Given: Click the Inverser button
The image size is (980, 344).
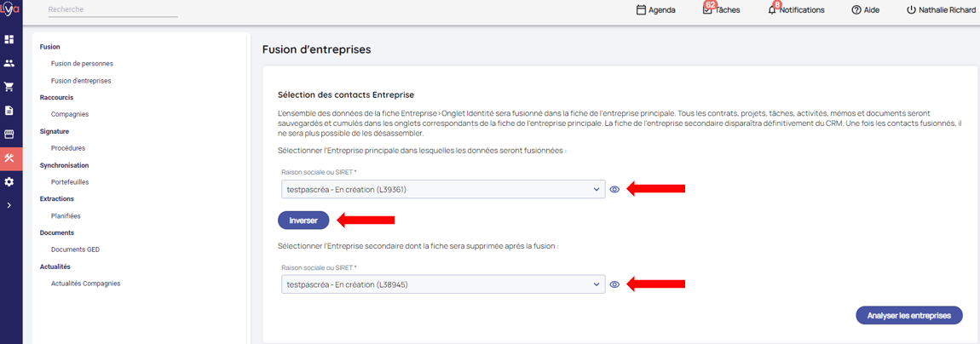Looking at the screenshot, I should pos(303,220).
